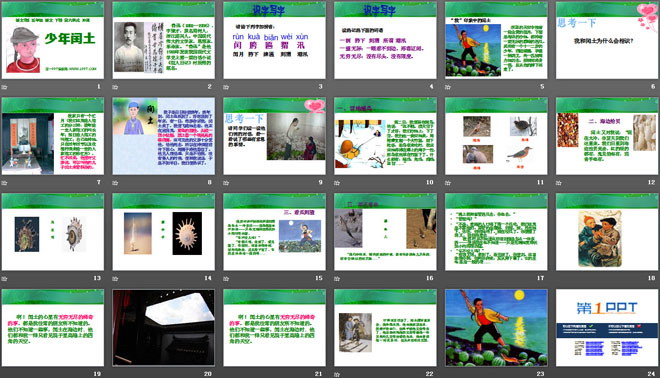This screenshot has width=660, height=378.
Task: Select slide 17 with green bulleted text
Action: click(496, 232)
